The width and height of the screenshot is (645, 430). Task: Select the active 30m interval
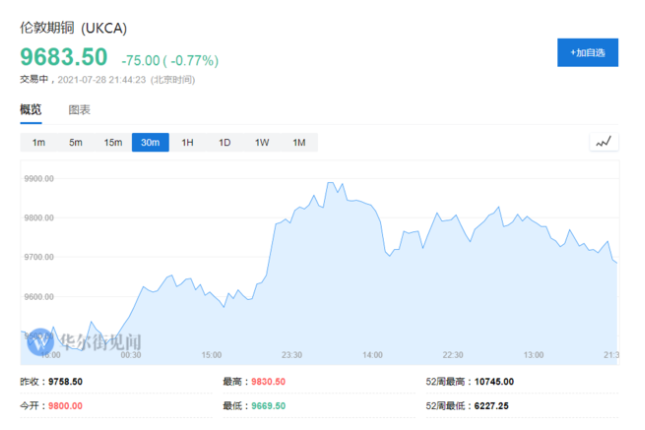pos(150,142)
